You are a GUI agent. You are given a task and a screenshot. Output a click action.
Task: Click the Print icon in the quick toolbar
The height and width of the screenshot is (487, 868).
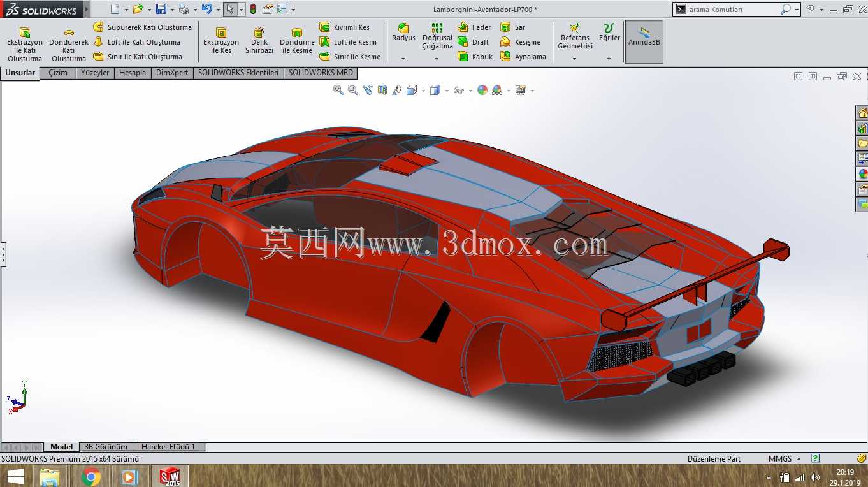[x=184, y=9]
